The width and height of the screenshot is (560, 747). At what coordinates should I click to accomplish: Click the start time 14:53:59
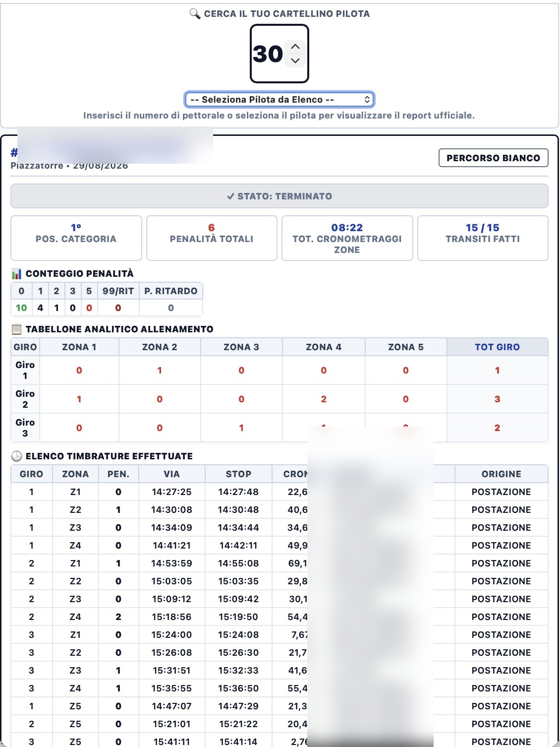(x=172, y=563)
